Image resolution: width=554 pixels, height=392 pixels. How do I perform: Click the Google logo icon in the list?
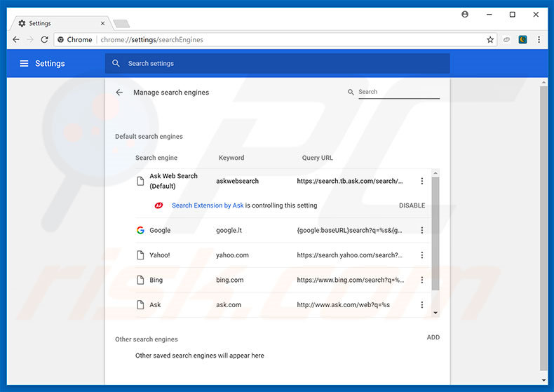click(x=140, y=230)
